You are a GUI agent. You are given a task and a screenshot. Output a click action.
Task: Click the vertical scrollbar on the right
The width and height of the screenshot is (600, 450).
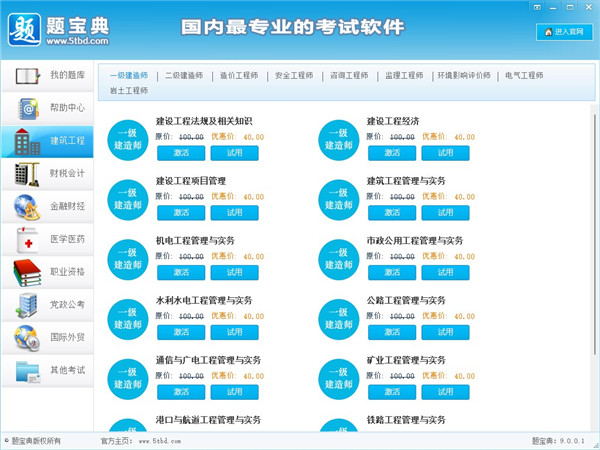594,220
